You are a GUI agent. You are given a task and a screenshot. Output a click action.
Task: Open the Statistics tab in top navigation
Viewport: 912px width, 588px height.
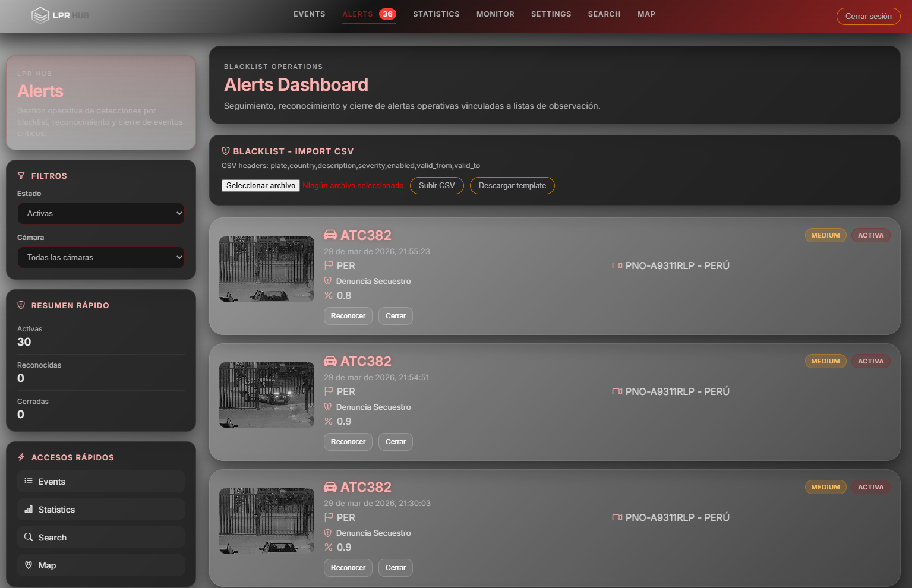tap(436, 14)
